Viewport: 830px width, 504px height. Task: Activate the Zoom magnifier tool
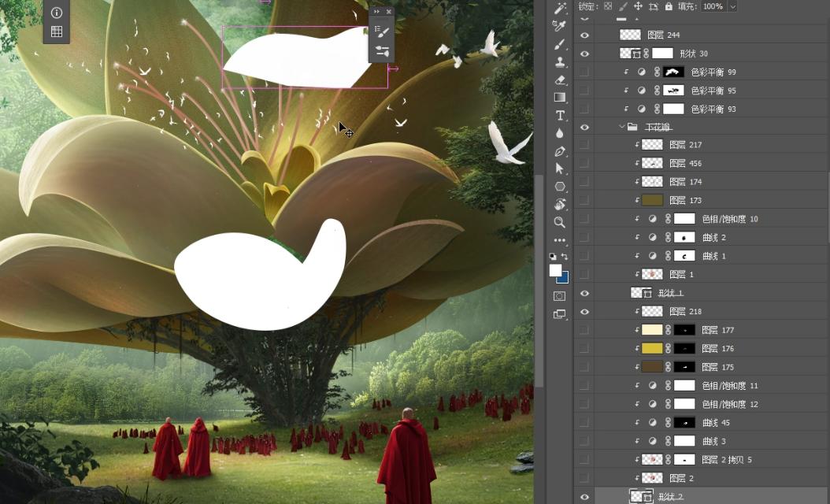(x=560, y=223)
